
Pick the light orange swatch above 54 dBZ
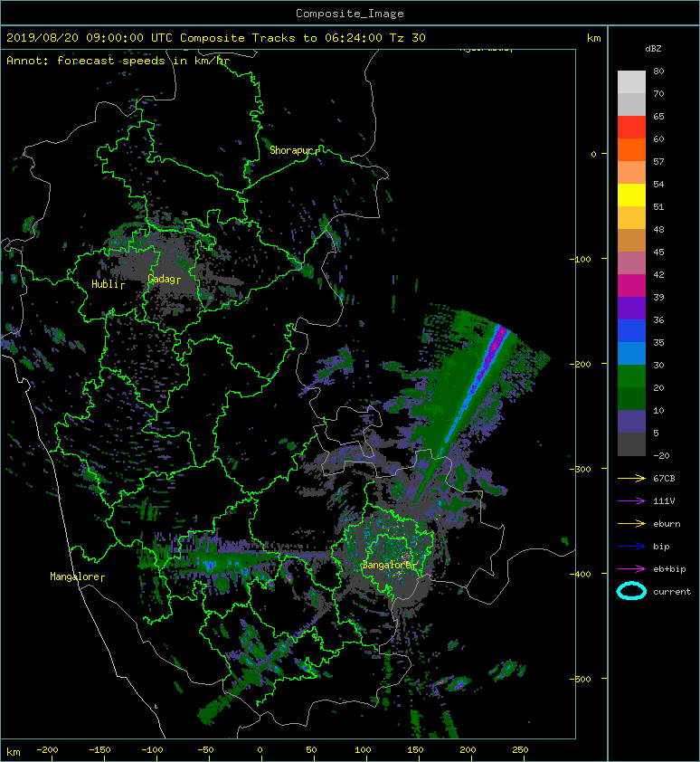(631, 173)
